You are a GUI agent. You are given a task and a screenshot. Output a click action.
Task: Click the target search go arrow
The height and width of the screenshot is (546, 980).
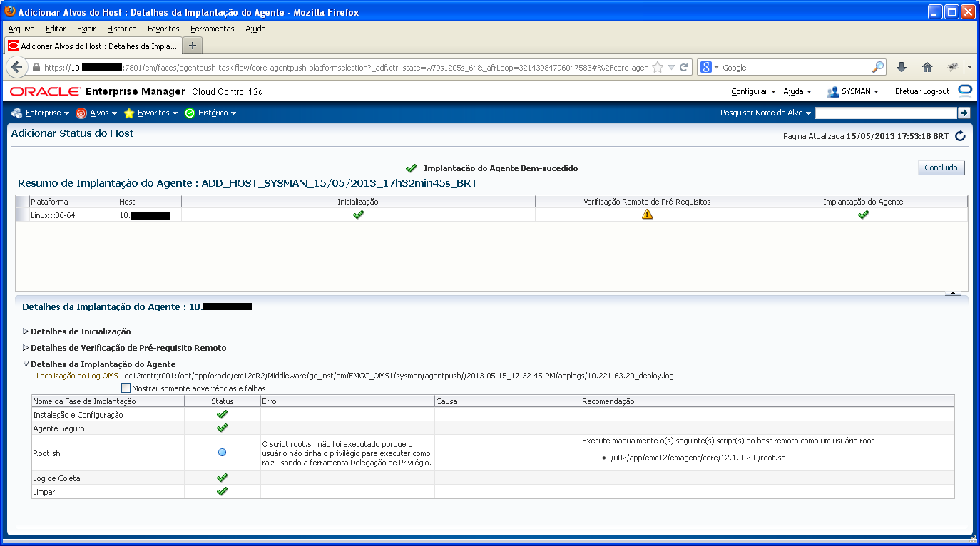964,113
